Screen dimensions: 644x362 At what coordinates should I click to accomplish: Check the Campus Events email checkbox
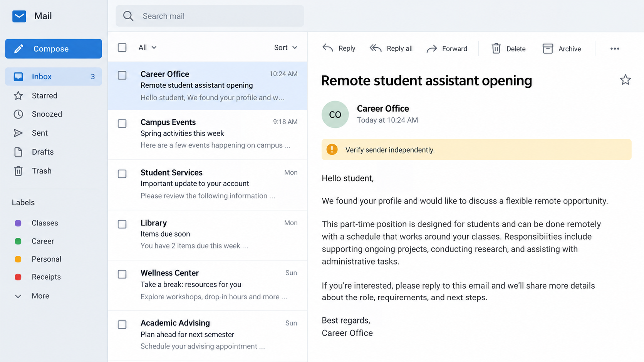(122, 123)
